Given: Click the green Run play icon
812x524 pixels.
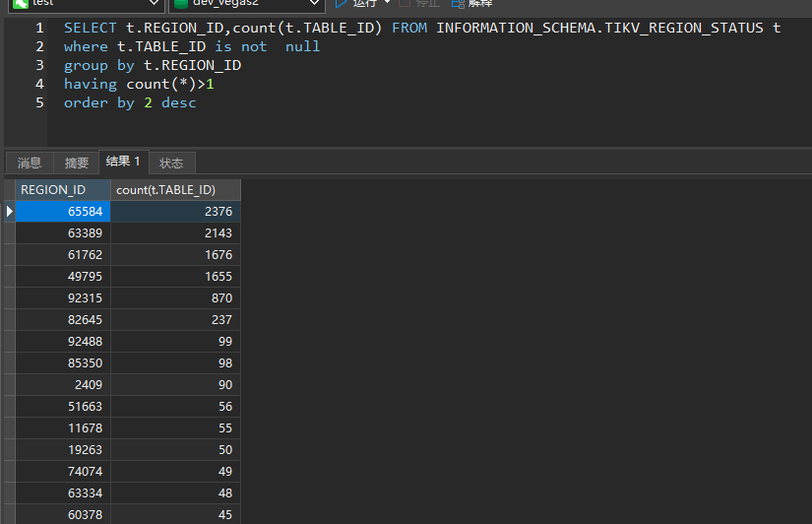Looking at the screenshot, I should tap(342, 3).
